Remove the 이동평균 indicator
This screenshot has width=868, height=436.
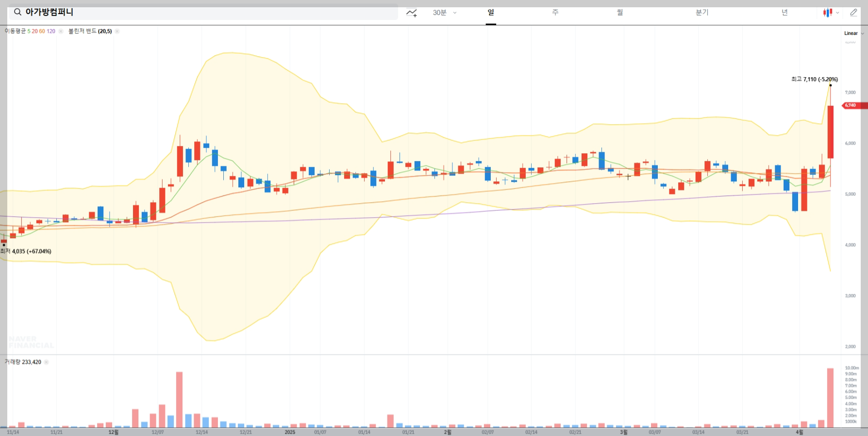61,31
